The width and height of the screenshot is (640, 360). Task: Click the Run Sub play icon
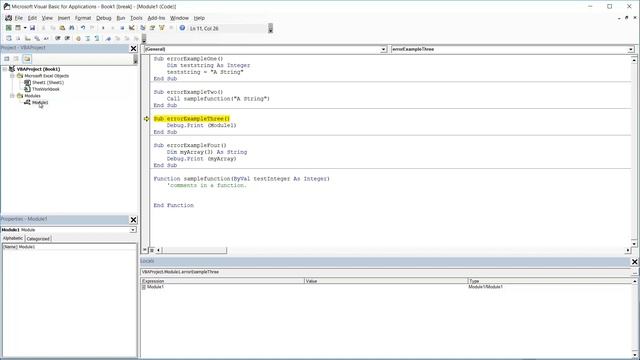[103, 28]
